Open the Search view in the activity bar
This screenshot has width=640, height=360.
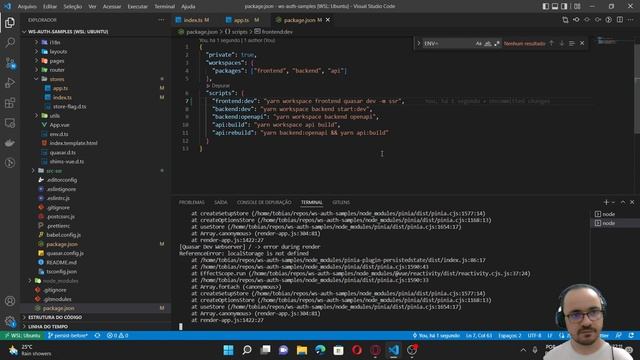[x=10, y=42]
